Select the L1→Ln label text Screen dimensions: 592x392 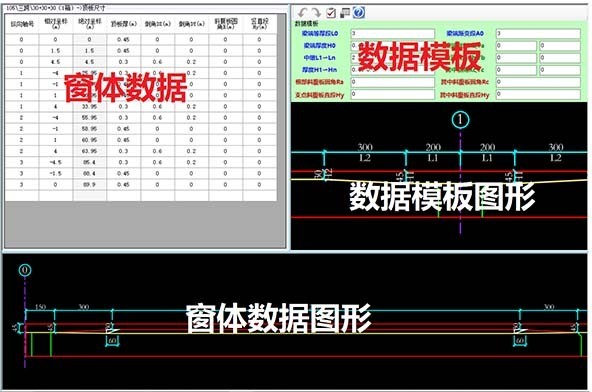point(319,58)
